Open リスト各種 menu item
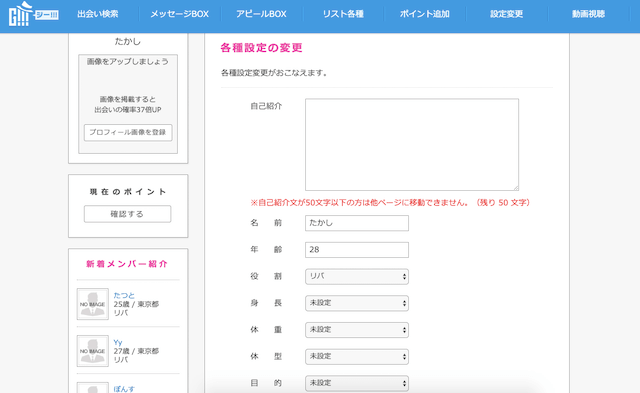Image resolution: width=640 pixels, height=393 pixels. [x=343, y=14]
